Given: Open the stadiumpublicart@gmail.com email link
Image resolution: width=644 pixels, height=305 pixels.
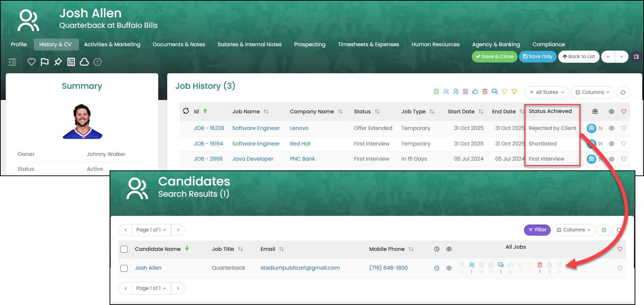Looking at the screenshot, I should point(300,268).
